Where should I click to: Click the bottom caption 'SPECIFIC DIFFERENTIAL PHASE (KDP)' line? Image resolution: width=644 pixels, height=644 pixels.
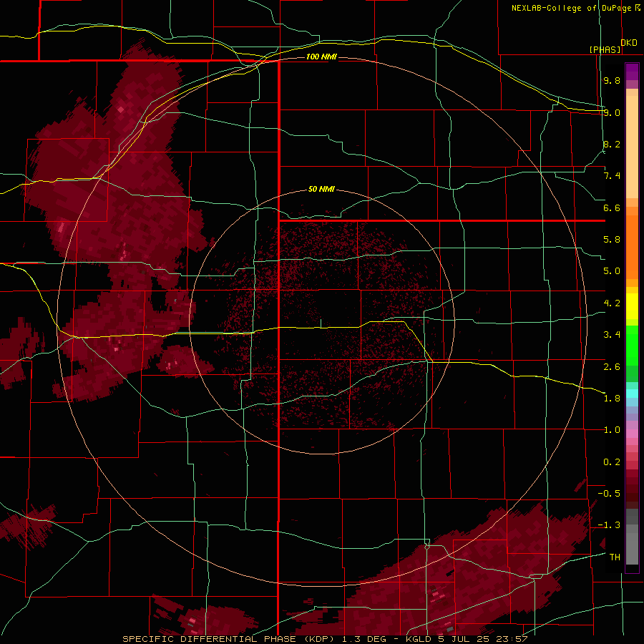326,639
